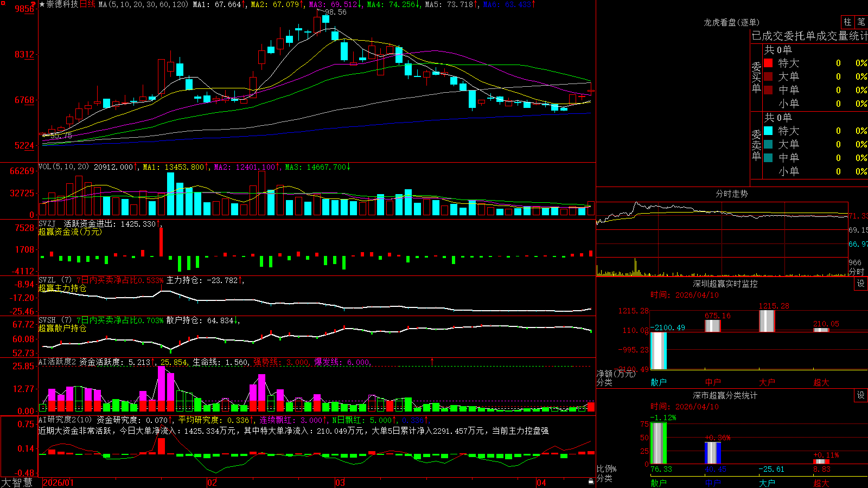The image size is (868, 488).
Task: Click the 委买单 section label
Action: coord(756,78)
